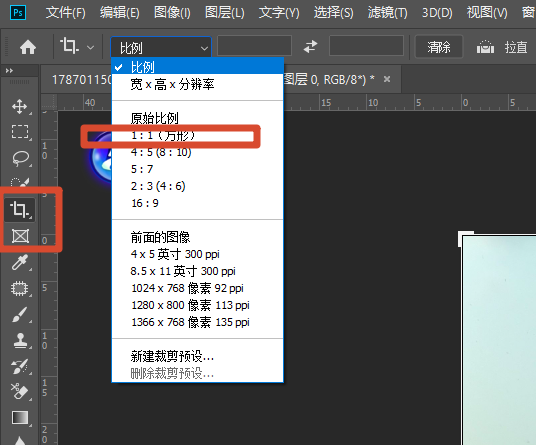Select the Quick Selection tool
Screen dimensions: 536x445
[20, 182]
